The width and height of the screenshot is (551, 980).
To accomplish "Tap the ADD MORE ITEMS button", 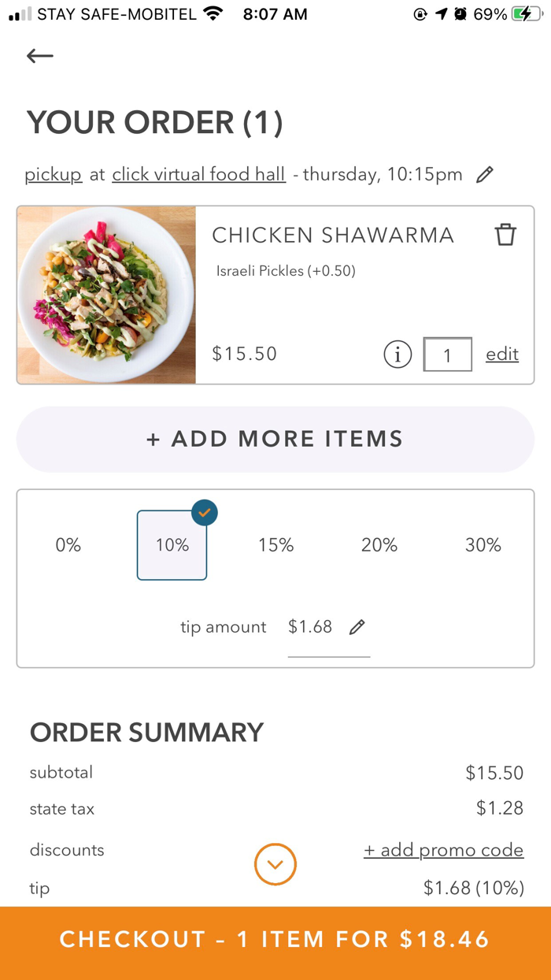I will tap(275, 439).
